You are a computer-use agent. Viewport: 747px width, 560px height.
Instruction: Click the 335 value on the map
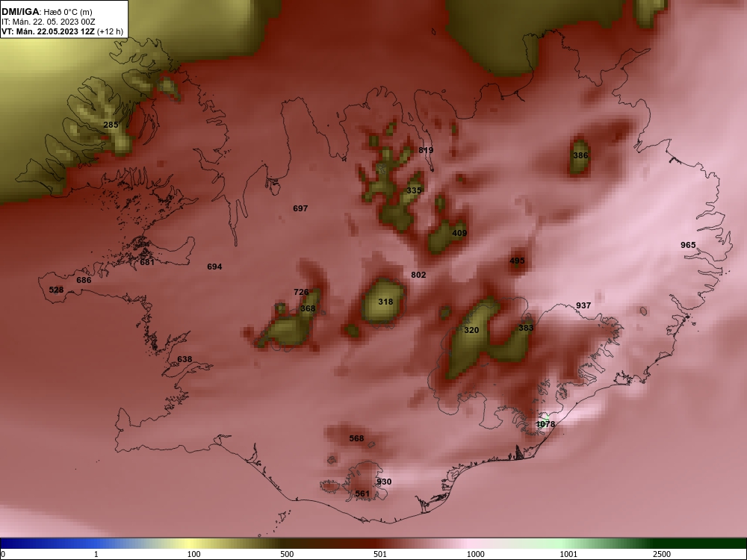pos(414,190)
